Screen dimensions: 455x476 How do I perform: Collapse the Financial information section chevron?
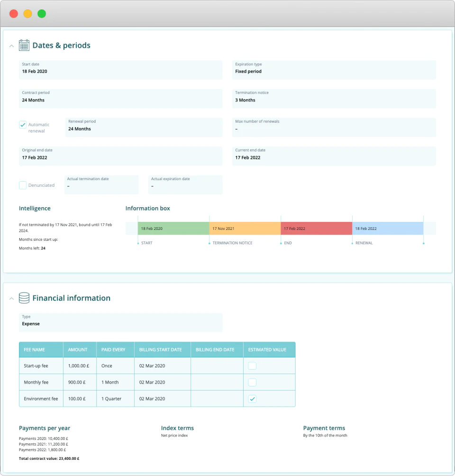[x=11, y=299]
